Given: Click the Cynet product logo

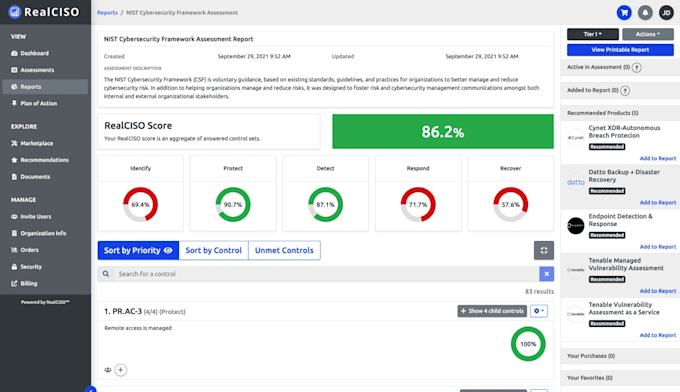Looking at the screenshot, I should (576, 137).
